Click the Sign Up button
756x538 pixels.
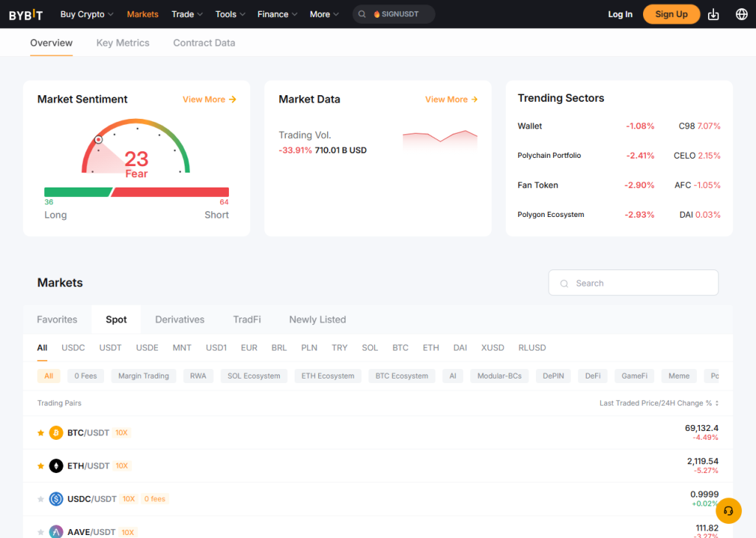(x=671, y=14)
